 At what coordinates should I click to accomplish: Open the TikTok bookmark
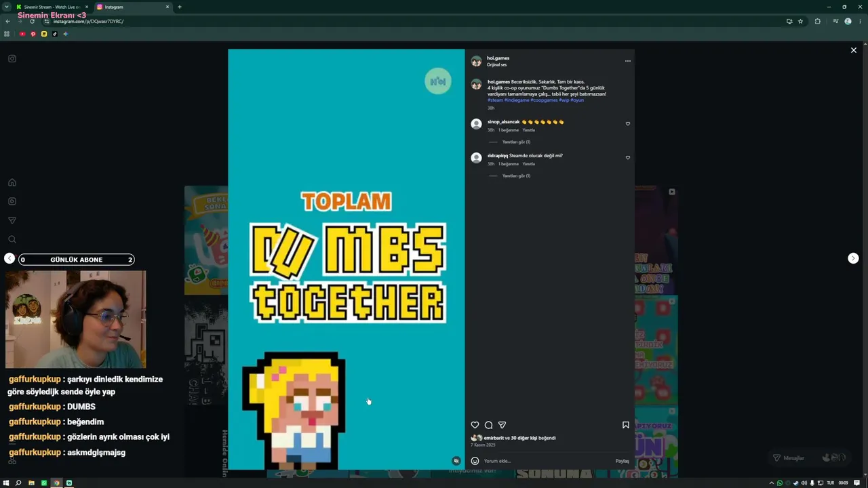[55, 34]
